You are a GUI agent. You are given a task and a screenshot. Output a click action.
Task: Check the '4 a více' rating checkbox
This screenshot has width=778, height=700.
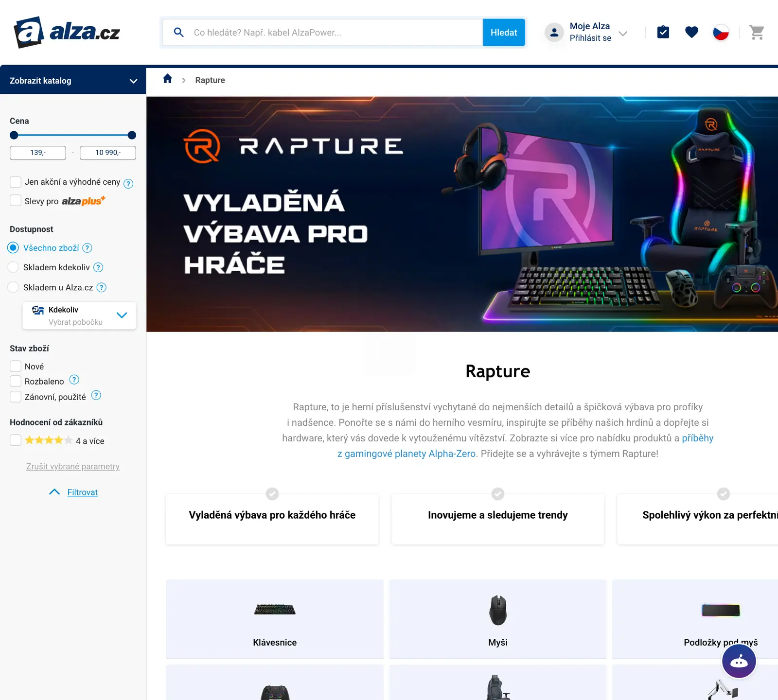16,440
